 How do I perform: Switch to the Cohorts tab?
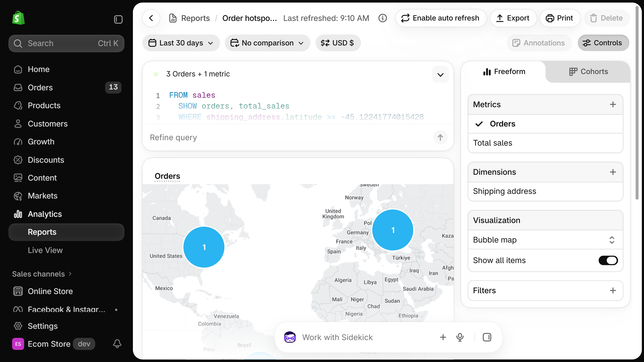click(588, 72)
